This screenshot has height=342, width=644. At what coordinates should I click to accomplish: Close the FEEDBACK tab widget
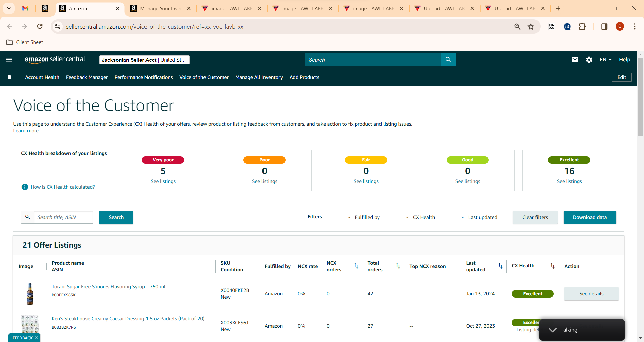[x=36, y=338]
